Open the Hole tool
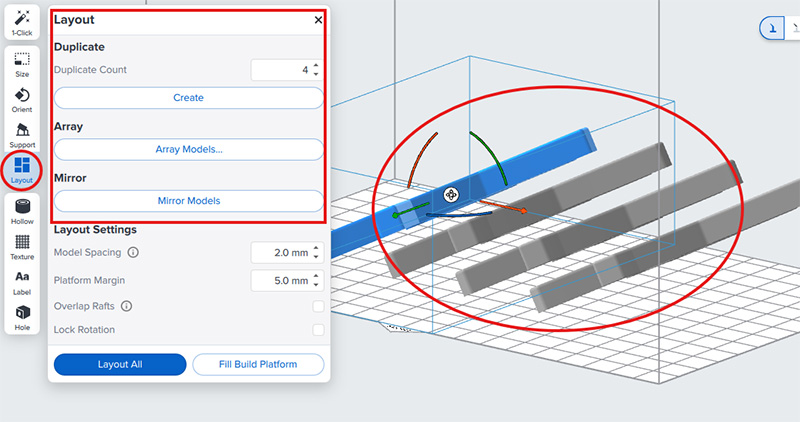The width and height of the screenshot is (800, 422). [22, 318]
